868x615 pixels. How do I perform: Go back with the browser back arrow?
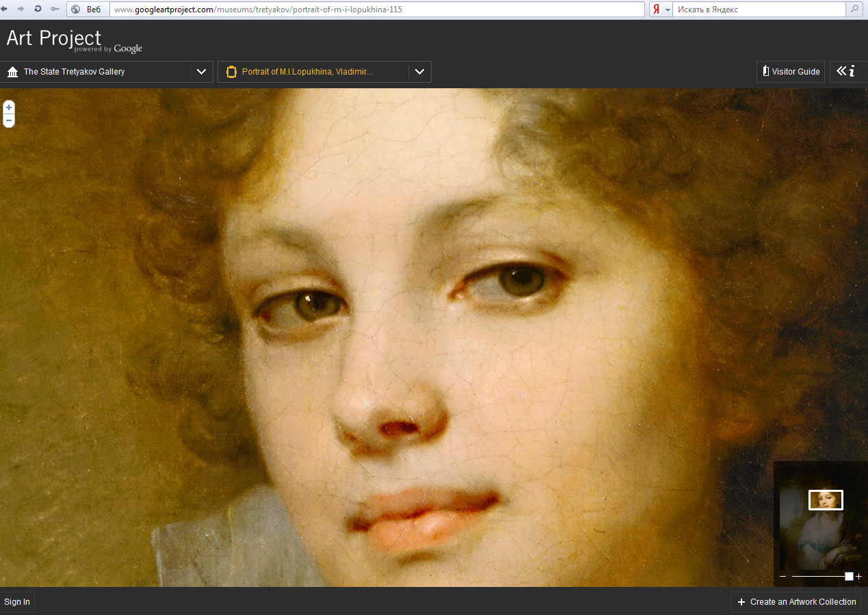5,9
